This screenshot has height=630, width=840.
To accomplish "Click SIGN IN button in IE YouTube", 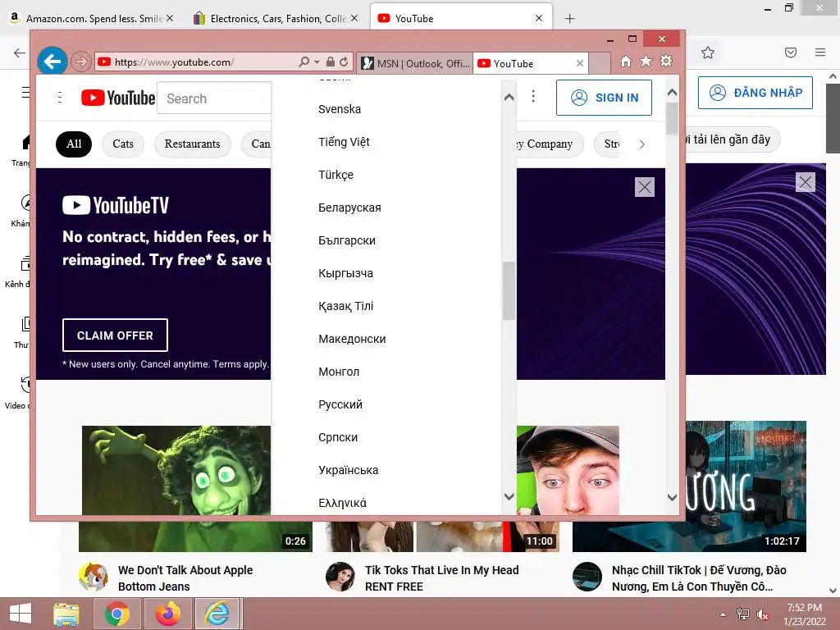I will (604, 98).
